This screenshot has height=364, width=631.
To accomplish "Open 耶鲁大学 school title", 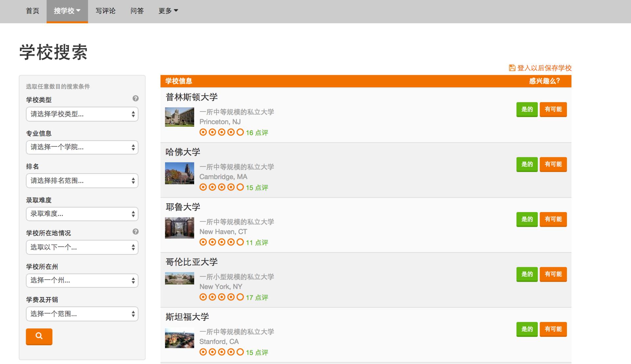I will click(x=183, y=207).
